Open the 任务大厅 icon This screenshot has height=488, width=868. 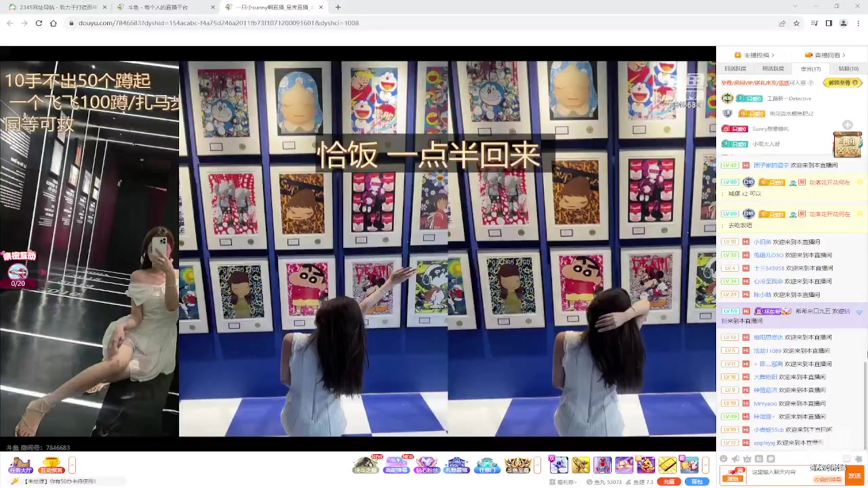pyautogui.click(x=20, y=466)
